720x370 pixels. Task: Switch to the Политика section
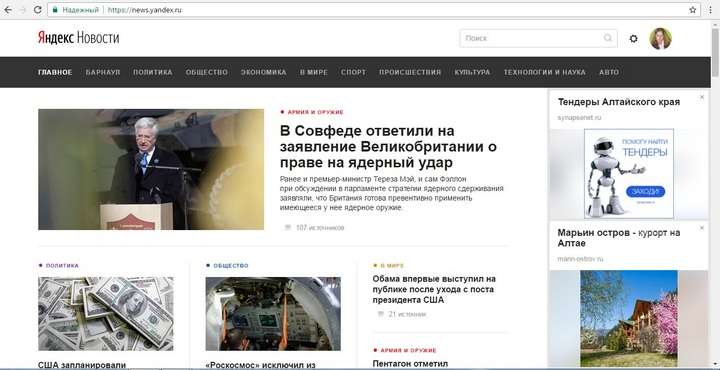pos(153,73)
